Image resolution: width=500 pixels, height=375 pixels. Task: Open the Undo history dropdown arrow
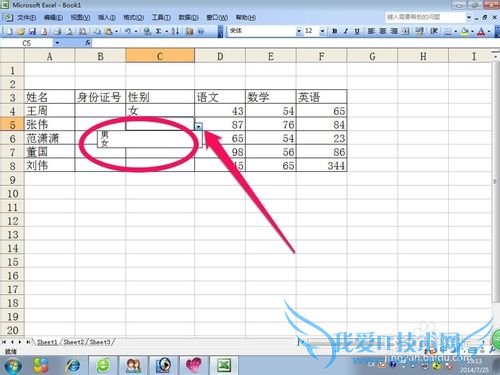136,31
